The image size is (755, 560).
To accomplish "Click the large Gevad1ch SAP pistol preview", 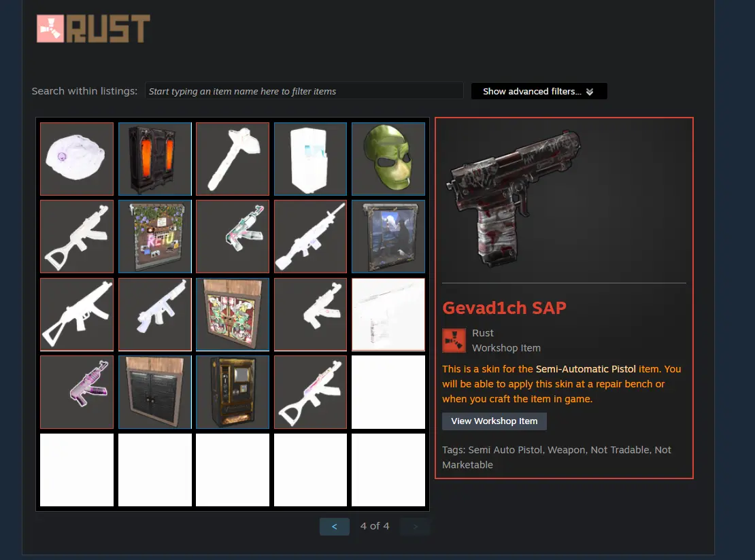I will 515,197.
